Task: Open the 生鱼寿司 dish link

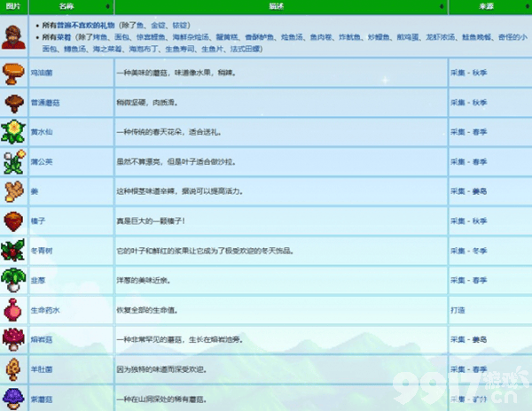Action: (x=180, y=49)
